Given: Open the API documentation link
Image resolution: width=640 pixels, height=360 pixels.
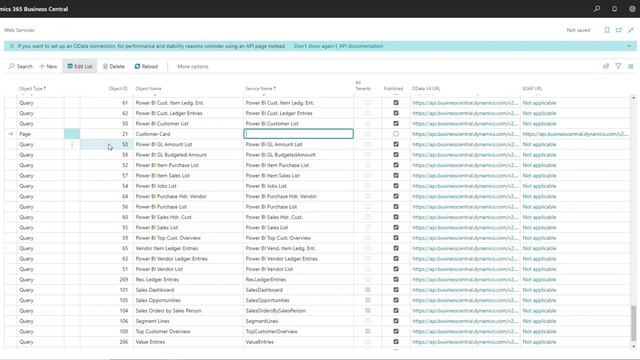Looking at the screenshot, I should 361,46.
